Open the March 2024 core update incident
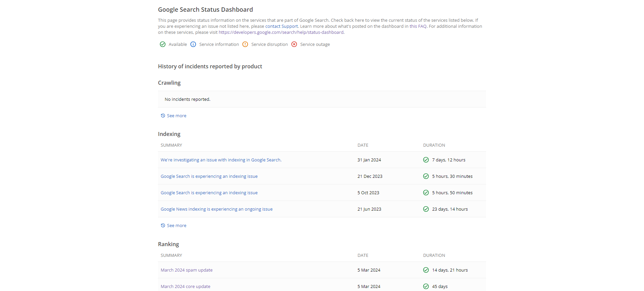This screenshot has height=291, width=644. click(x=185, y=286)
